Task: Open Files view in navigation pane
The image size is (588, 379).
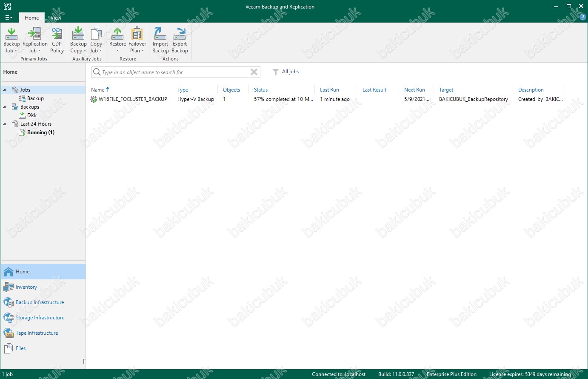Action: click(43, 348)
